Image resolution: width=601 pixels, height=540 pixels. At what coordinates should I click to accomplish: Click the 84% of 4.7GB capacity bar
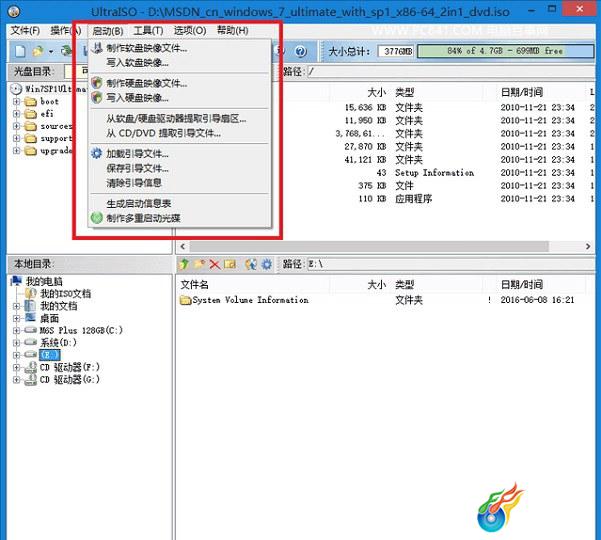tap(505, 51)
